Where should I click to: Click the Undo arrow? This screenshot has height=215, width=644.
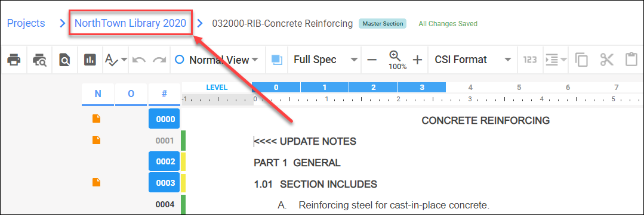[x=139, y=60]
